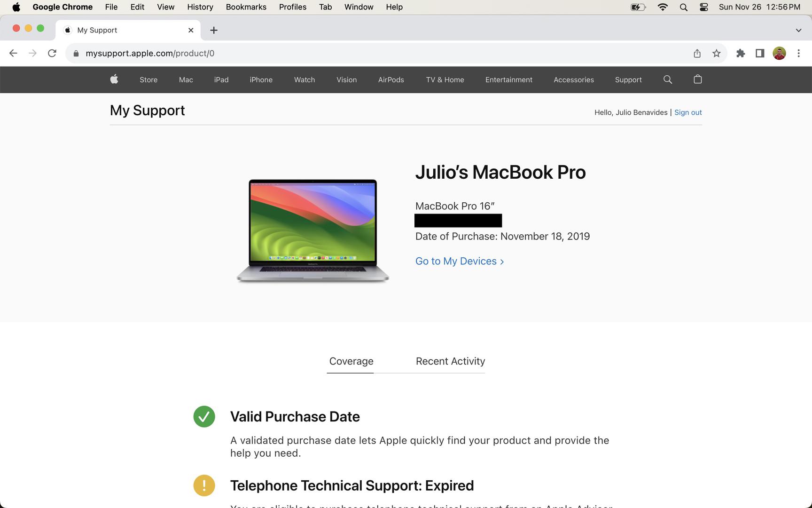Click the Date of Purchase text
The width and height of the screenshot is (812, 508).
[502, 236]
